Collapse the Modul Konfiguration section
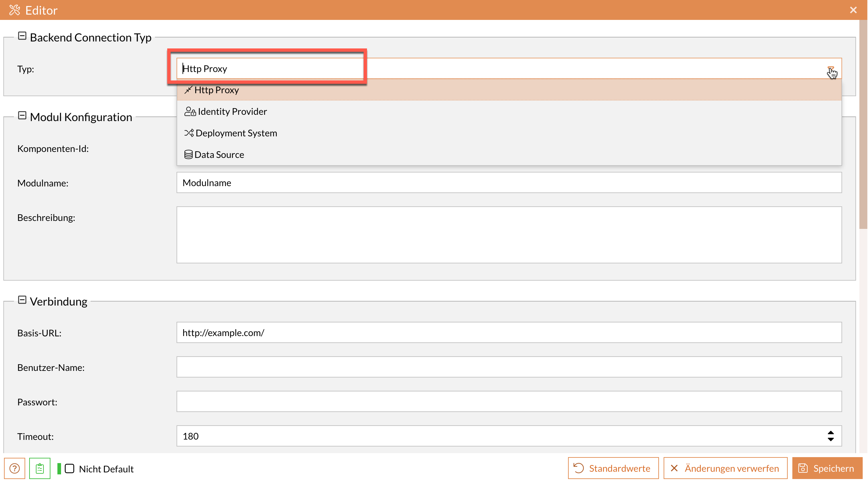Image resolution: width=868 pixels, height=483 pixels. point(22,115)
